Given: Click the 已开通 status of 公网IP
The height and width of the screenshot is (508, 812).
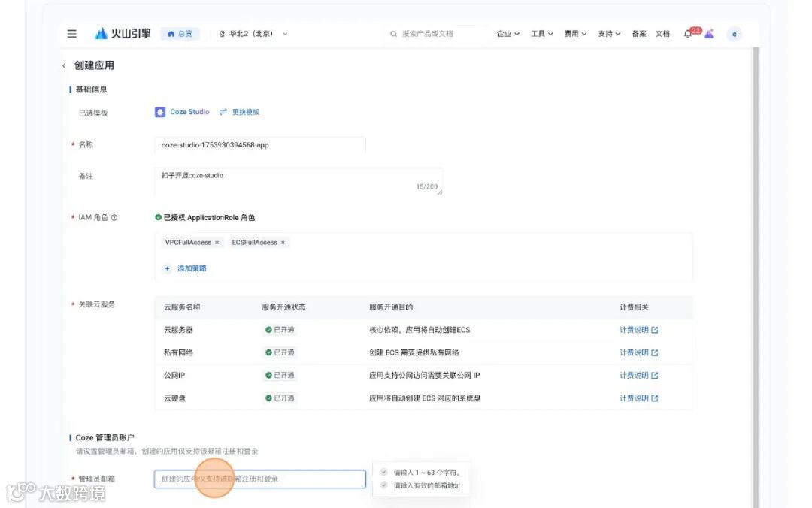Looking at the screenshot, I should [x=280, y=376].
